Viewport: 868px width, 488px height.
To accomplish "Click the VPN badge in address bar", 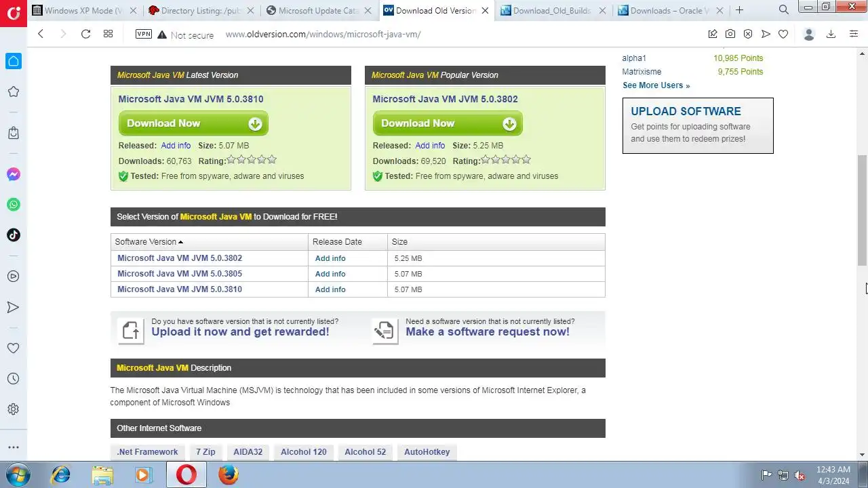I will (x=144, y=34).
